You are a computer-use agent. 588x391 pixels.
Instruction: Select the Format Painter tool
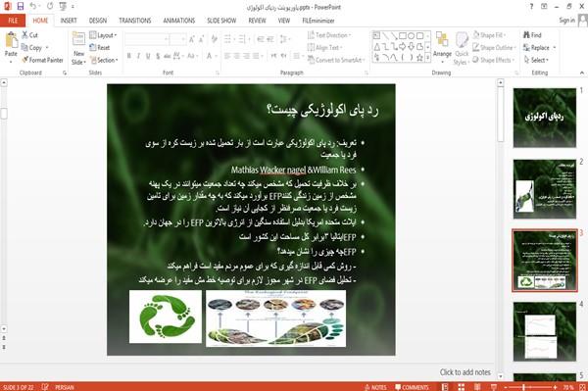[x=42, y=60]
